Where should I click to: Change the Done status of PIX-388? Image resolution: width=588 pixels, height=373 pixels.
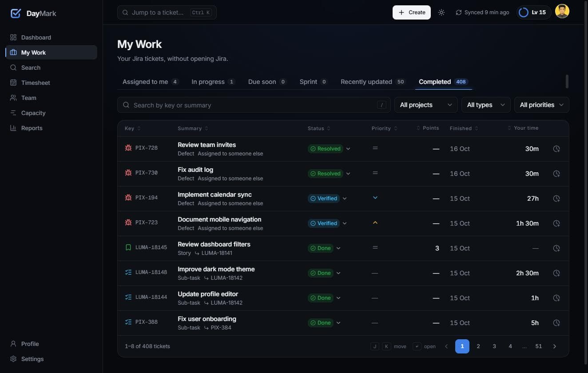[x=324, y=323]
